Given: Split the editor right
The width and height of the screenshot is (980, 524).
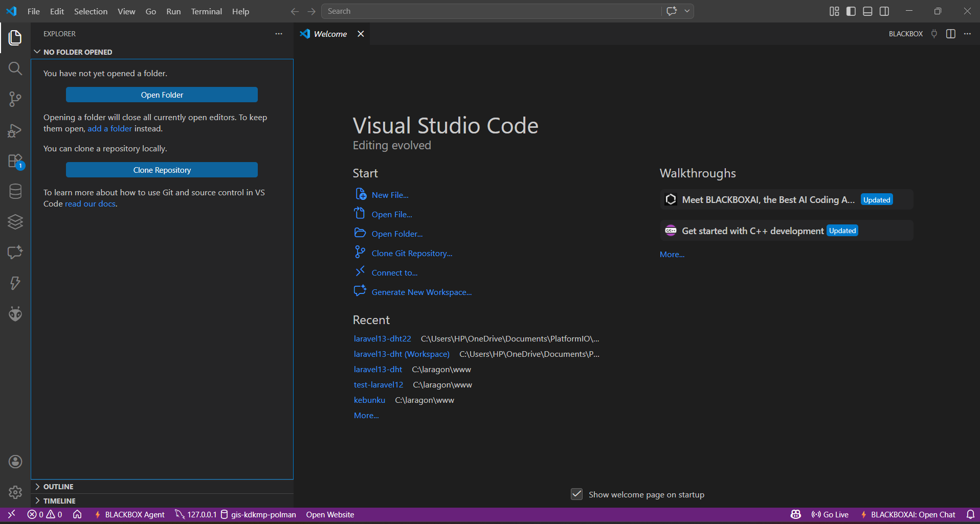Looking at the screenshot, I should coord(951,34).
